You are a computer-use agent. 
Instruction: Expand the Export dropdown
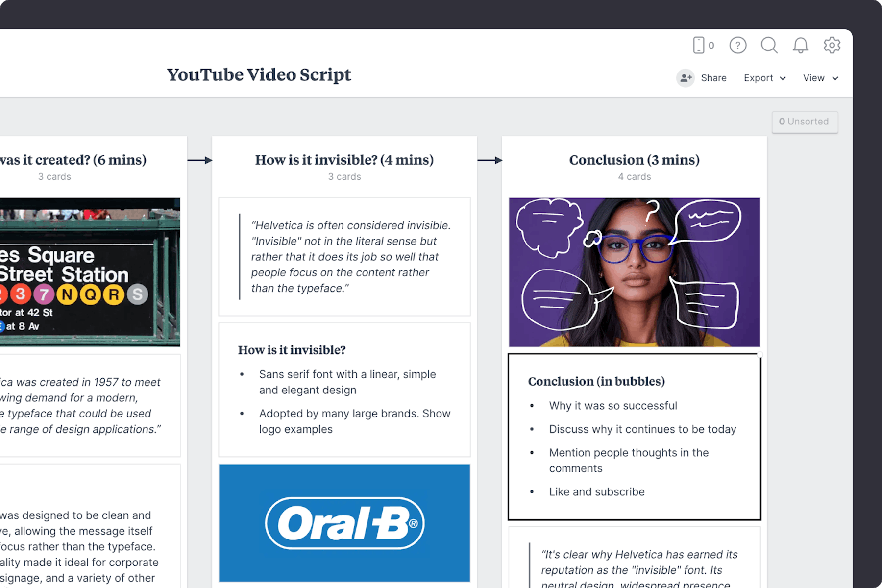[x=763, y=78]
